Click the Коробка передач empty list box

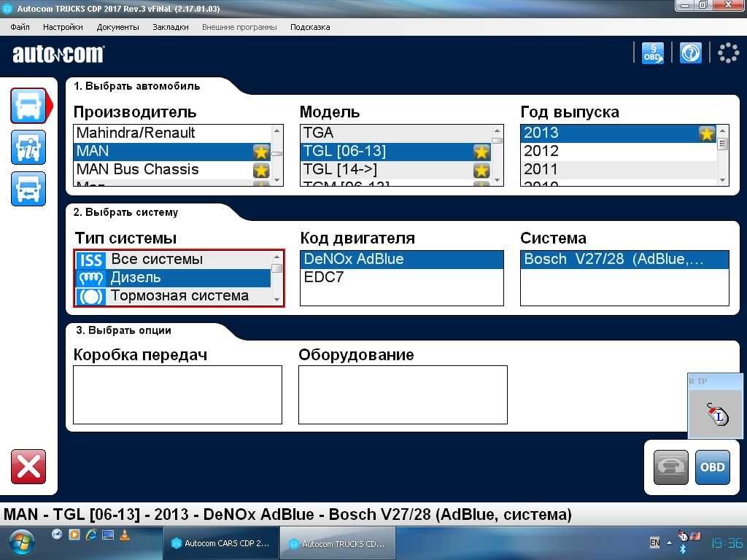(x=178, y=394)
